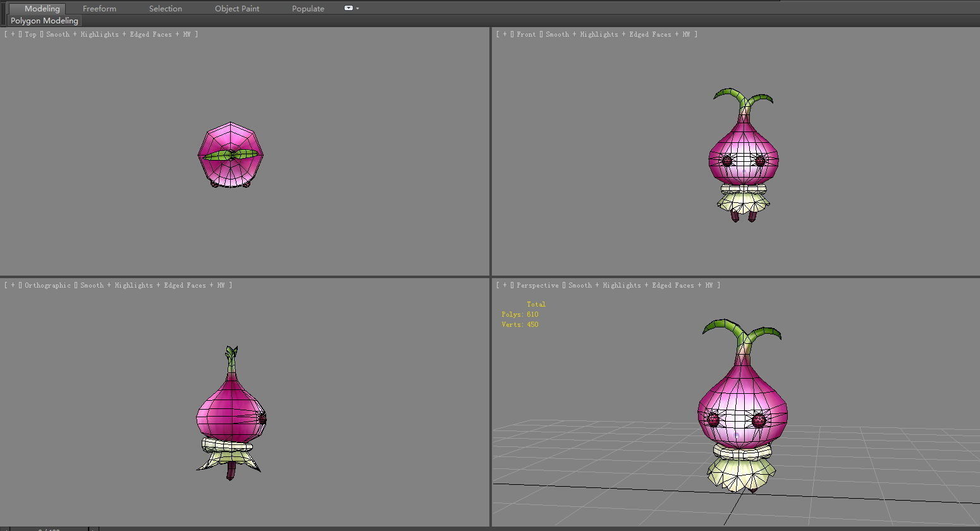Open the ribbon display options dropdown arrow
This screenshot has height=531, width=980.
tap(358, 8)
